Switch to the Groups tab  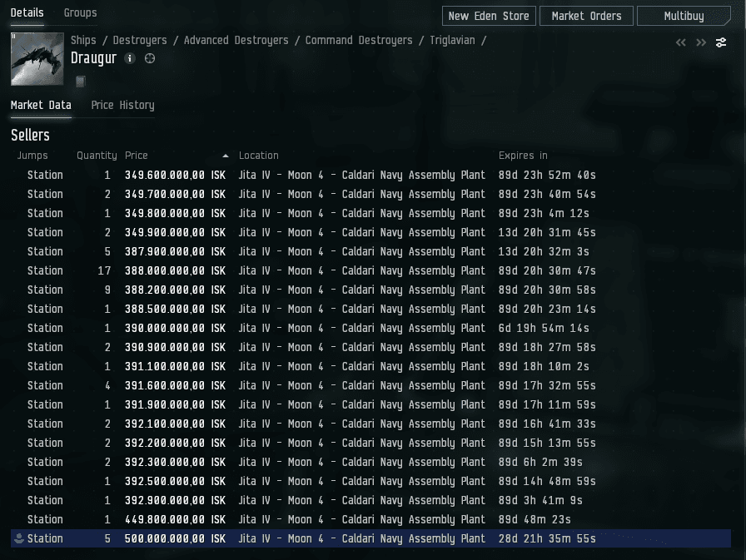coord(80,13)
